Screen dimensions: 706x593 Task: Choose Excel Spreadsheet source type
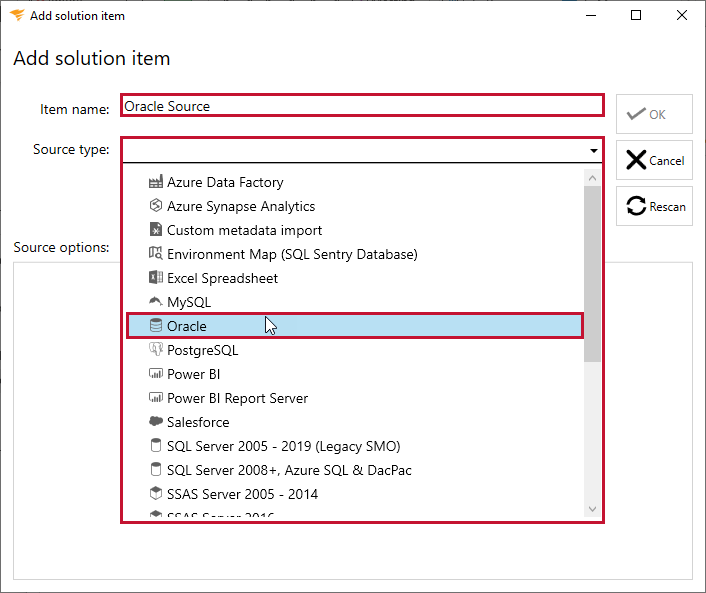[355, 278]
